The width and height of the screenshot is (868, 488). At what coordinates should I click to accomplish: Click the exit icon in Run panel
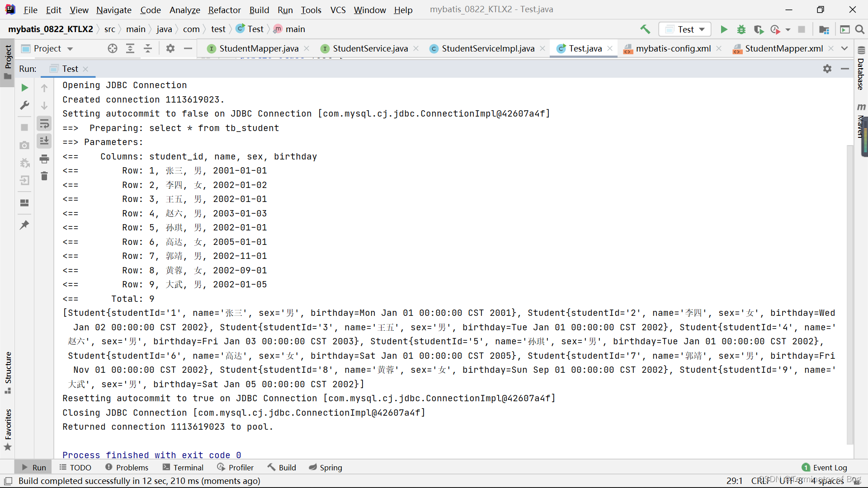(x=25, y=180)
